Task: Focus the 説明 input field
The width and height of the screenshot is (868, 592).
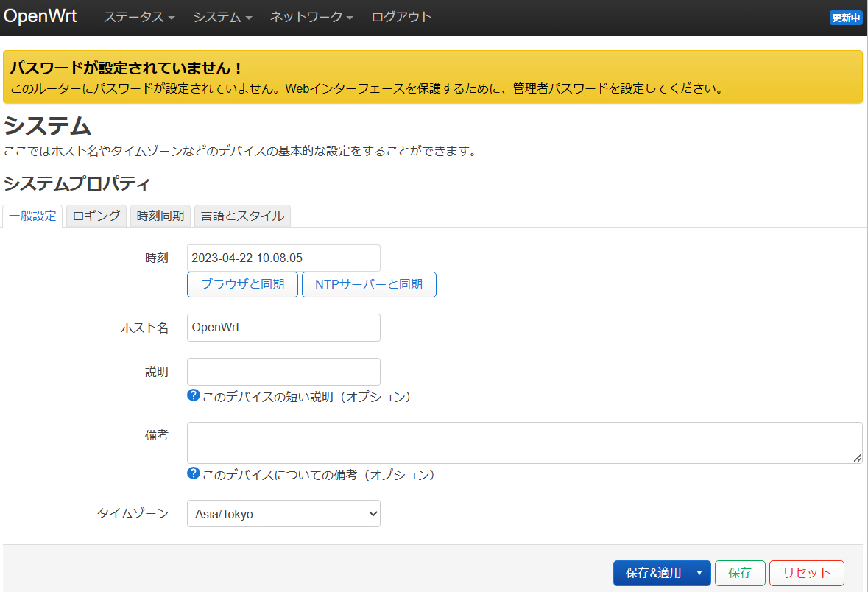Action: click(x=283, y=372)
